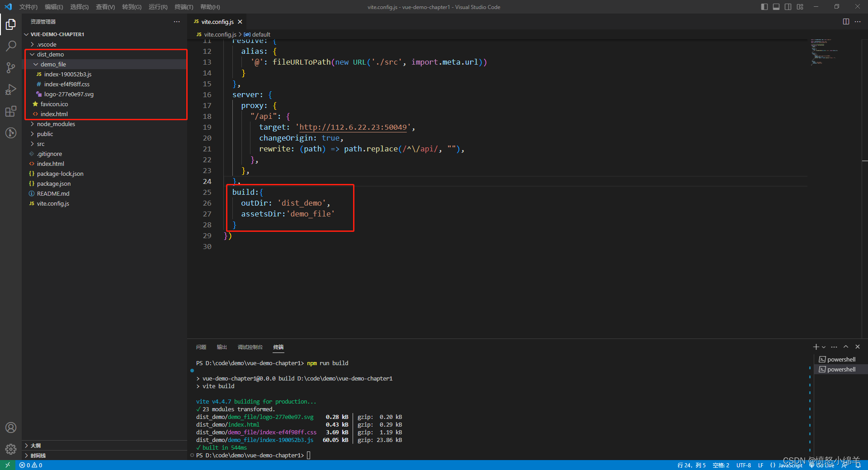Open the Manage settings gear
Image resolution: width=868 pixels, height=470 pixels.
[x=11, y=449]
